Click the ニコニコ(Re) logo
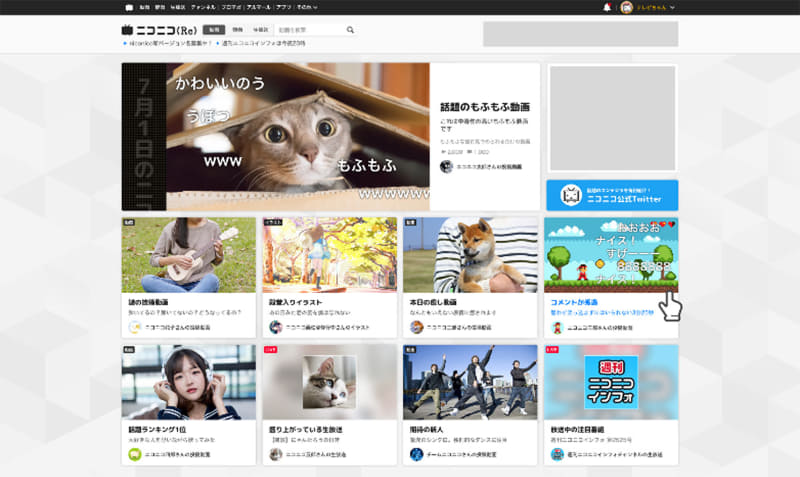Screen dimensions: 800x477 [x=159, y=30]
